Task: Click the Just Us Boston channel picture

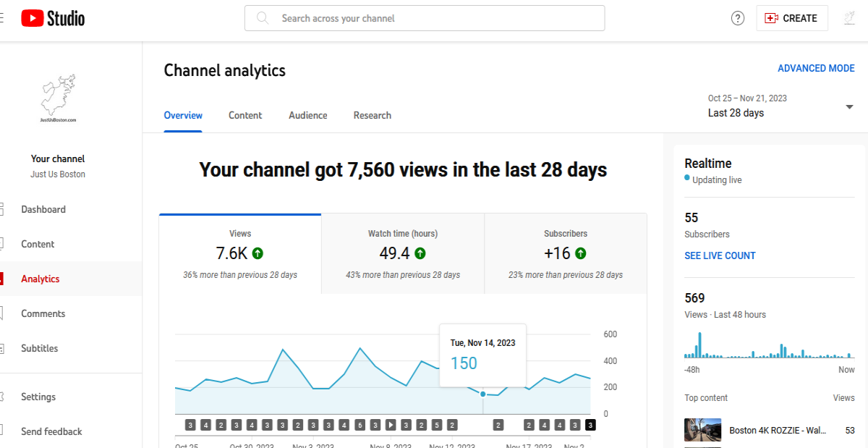Action: coord(59,98)
